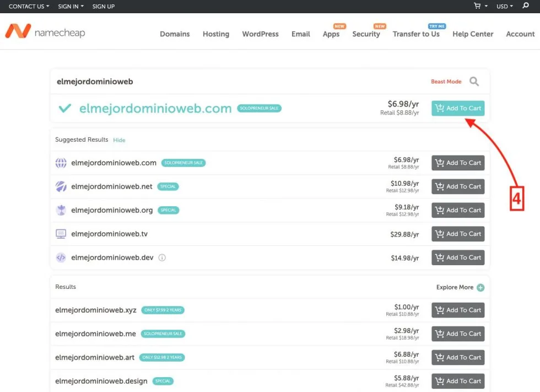Open the Email menu
540x392 pixels.
(x=301, y=34)
